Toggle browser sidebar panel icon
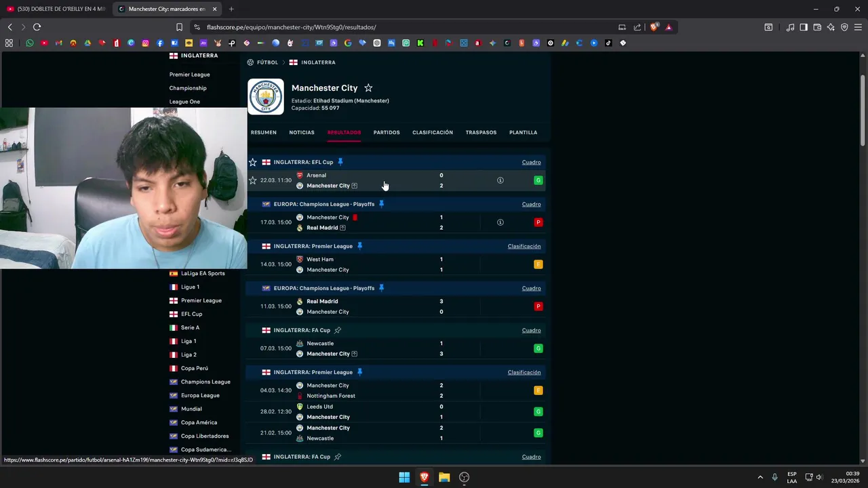The height and width of the screenshot is (488, 868). tap(804, 27)
